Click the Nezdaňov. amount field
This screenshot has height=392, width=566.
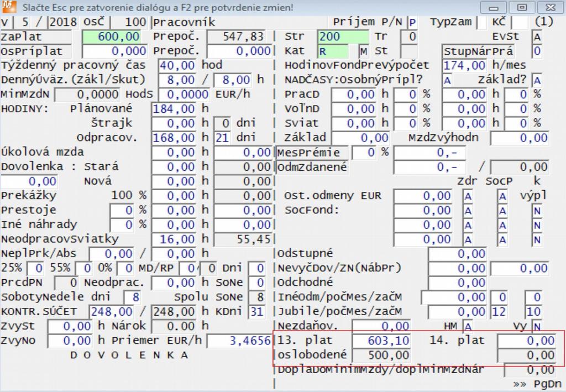pyautogui.click(x=381, y=326)
